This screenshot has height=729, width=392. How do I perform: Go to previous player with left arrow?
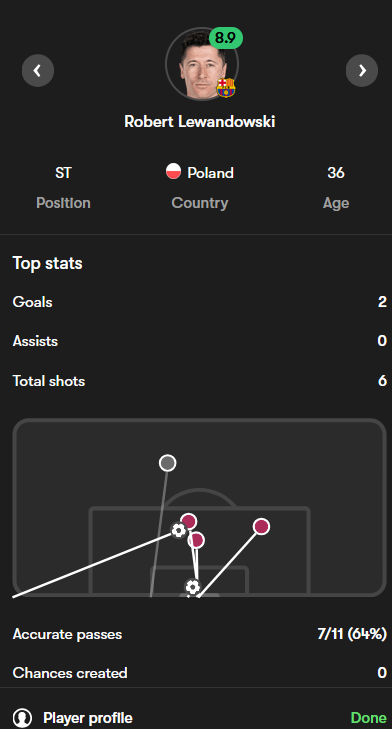(38, 71)
